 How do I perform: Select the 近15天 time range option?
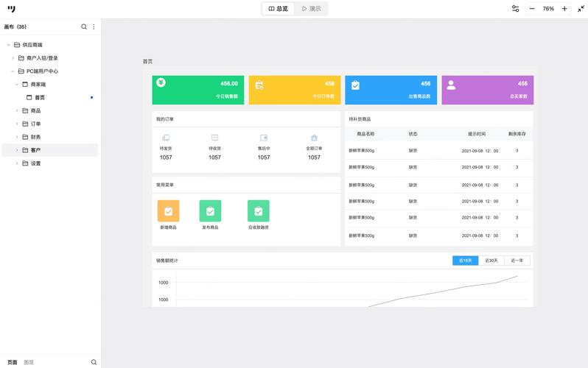click(465, 261)
